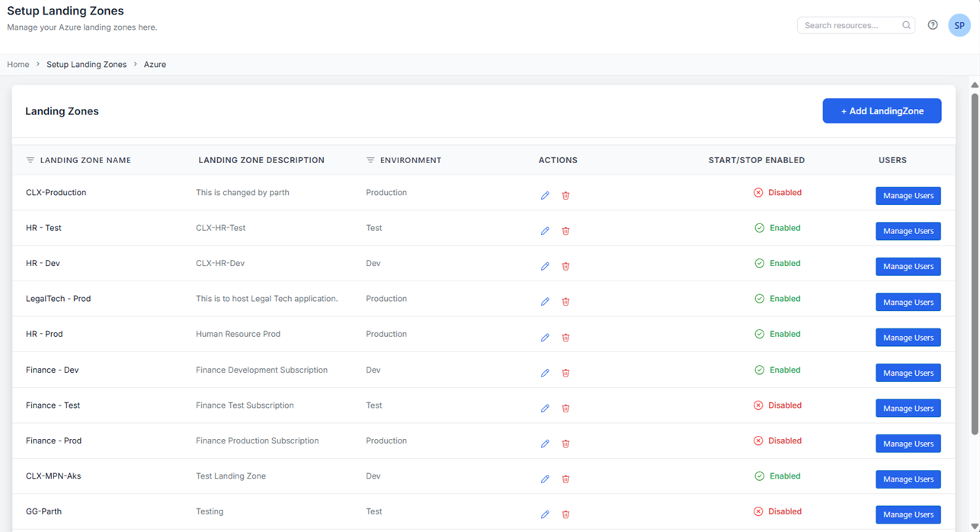Screen dimensions: 980x532
Task: Click Enabled status for LegalTech - Prod
Action: pyautogui.click(x=777, y=299)
